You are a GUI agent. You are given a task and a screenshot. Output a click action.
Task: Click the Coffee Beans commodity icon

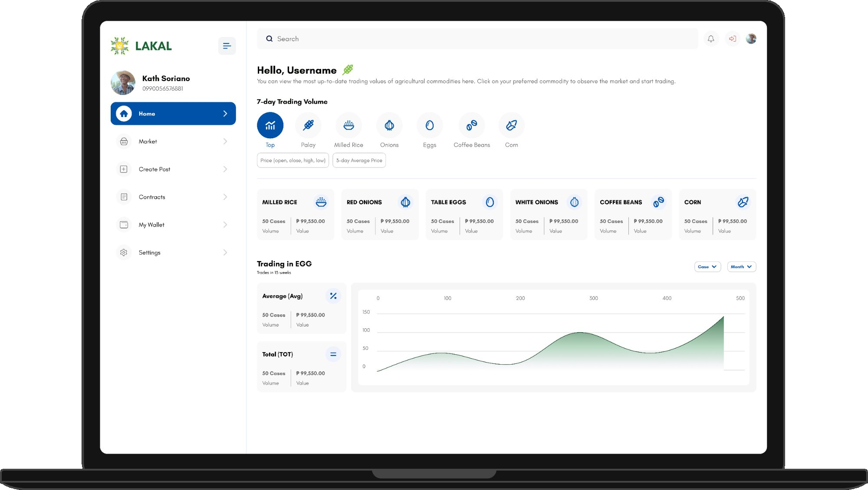coord(472,125)
